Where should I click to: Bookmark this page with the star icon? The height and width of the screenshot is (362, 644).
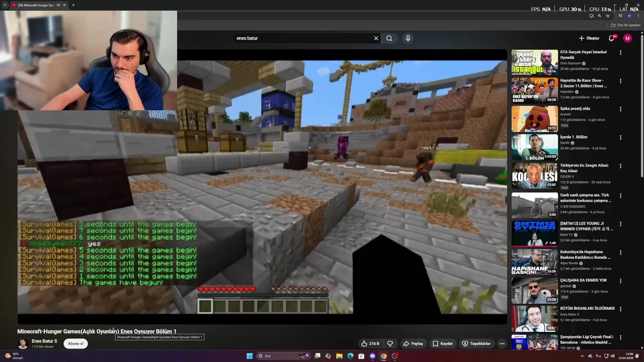click(608, 16)
